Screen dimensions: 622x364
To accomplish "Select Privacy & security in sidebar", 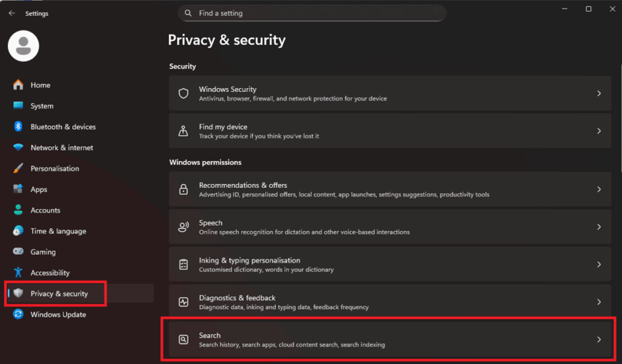I will pyautogui.click(x=79, y=293).
